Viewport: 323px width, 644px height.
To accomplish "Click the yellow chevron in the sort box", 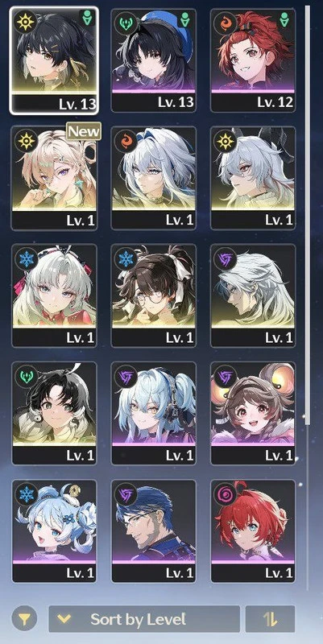I will [x=64, y=618].
